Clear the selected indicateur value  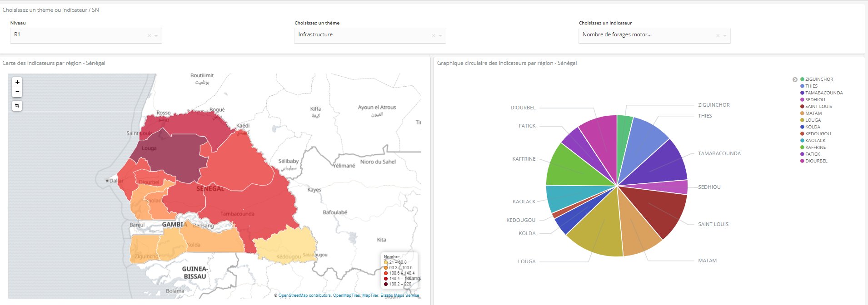tap(718, 35)
